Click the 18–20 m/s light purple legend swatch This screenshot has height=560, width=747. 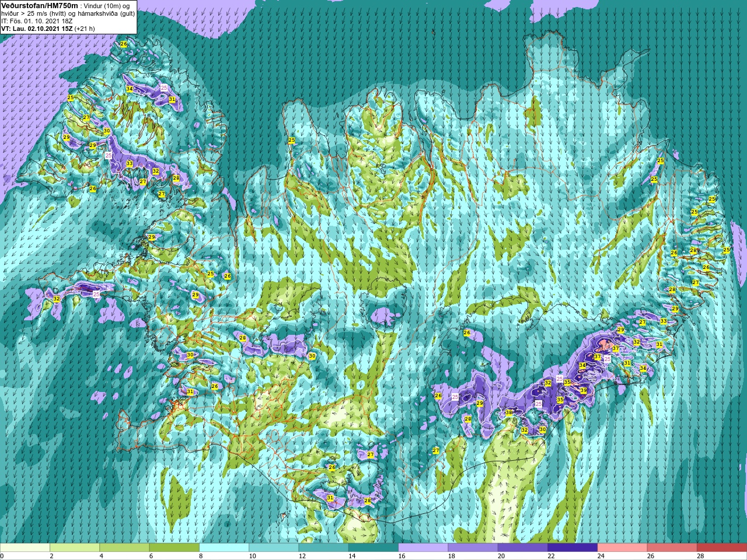click(473, 548)
